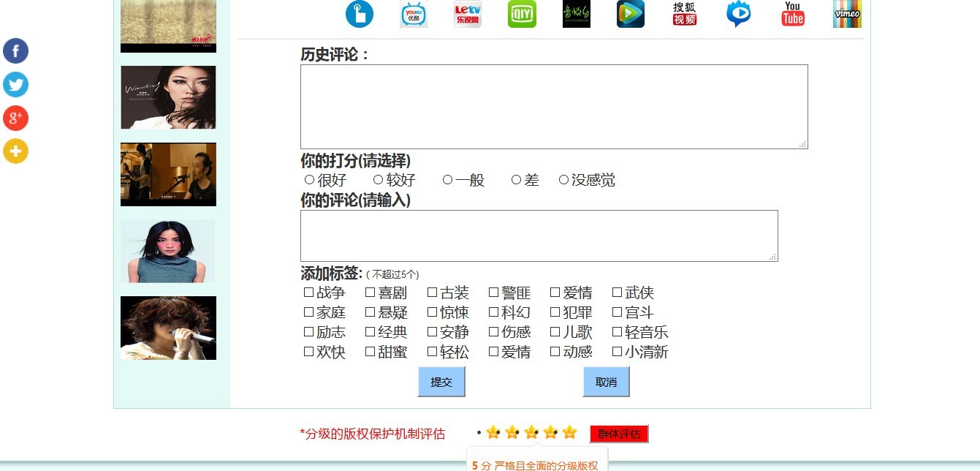Check the 家庭 tag checkbox
This screenshot has height=471, width=980.
click(x=308, y=312)
